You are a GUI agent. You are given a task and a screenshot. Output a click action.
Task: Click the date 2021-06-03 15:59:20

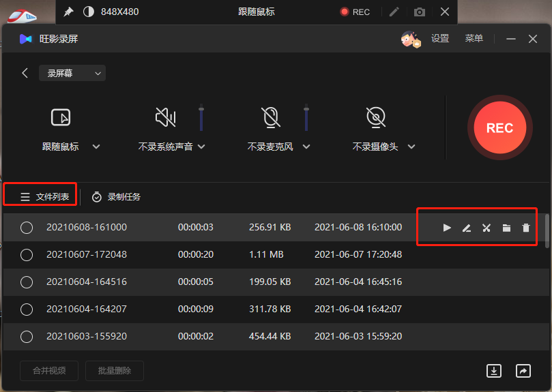[x=358, y=336]
